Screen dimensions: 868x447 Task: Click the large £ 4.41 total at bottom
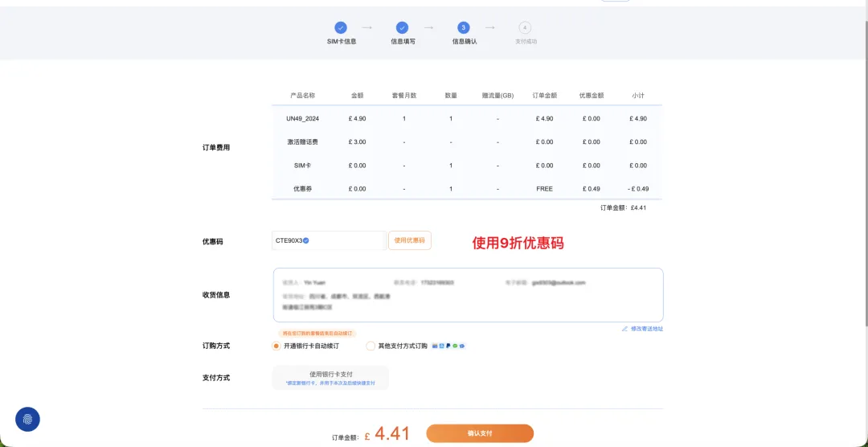coord(387,433)
